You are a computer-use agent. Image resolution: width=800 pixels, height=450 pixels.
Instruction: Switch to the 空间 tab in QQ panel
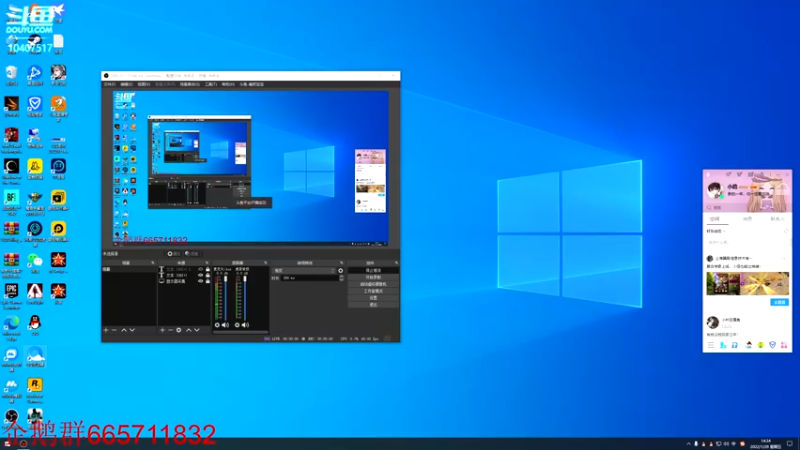click(715, 219)
